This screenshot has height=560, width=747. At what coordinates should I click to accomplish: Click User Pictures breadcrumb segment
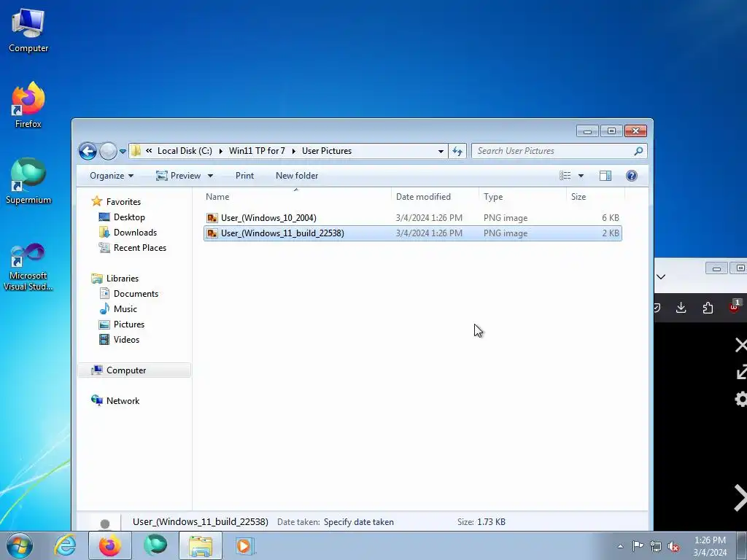click(327, 151)
